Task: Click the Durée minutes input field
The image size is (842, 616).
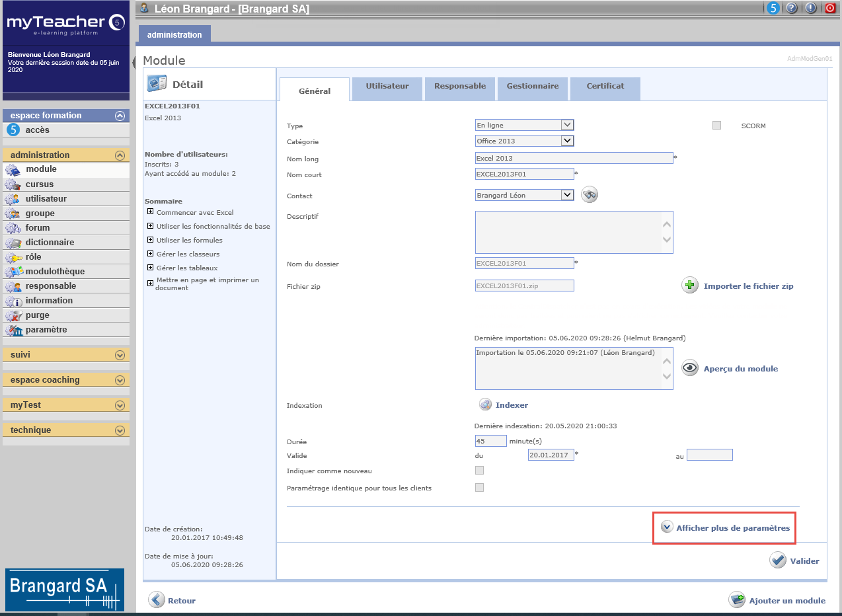Action: [490, 441]
